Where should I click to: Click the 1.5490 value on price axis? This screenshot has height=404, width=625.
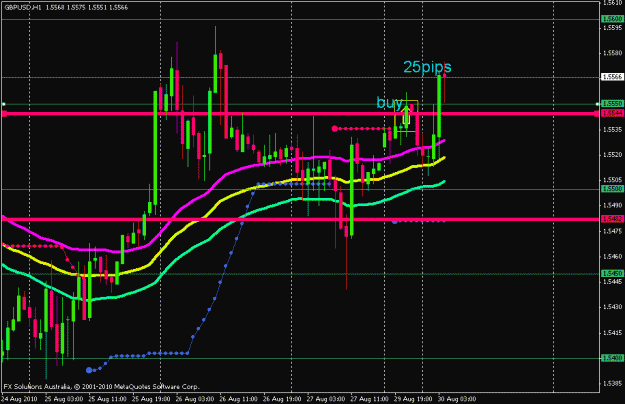tap(612, 205)
